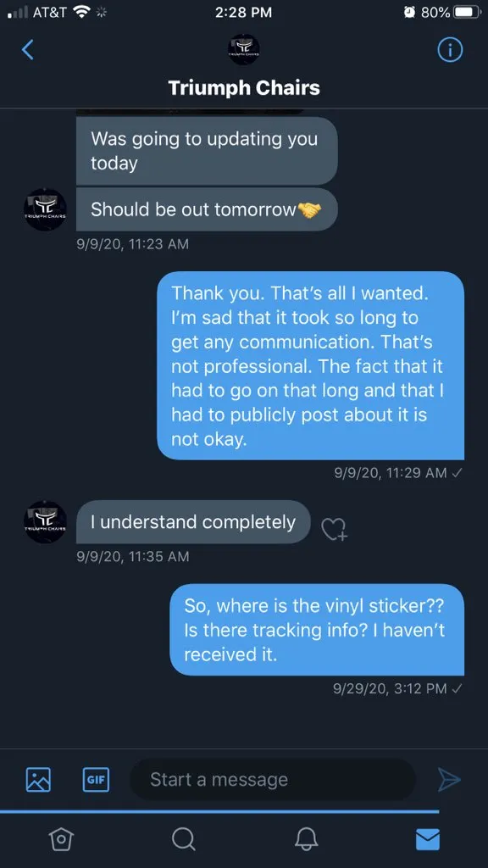Go to the Home tab
The image size is (488, 868).
(61, 840)
